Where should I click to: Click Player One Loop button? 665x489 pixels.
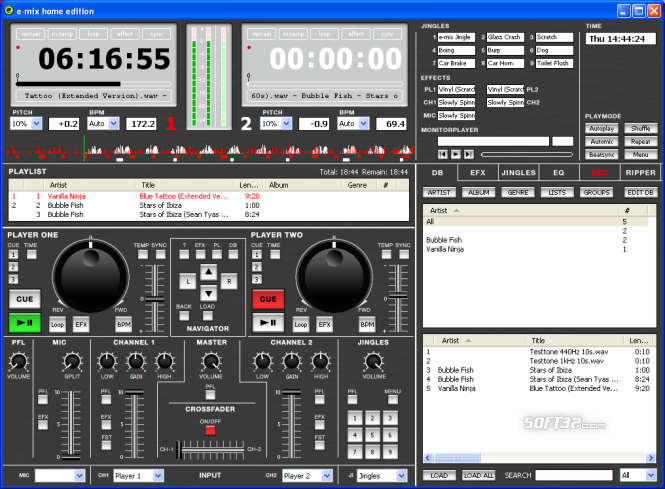click(x=57, y=325)
